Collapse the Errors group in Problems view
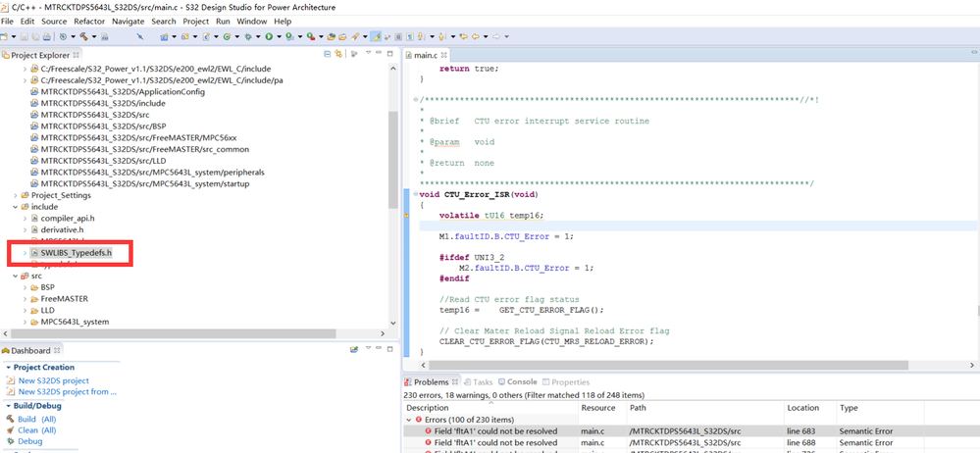The image size is (980, 453). (x=408, y=419)
